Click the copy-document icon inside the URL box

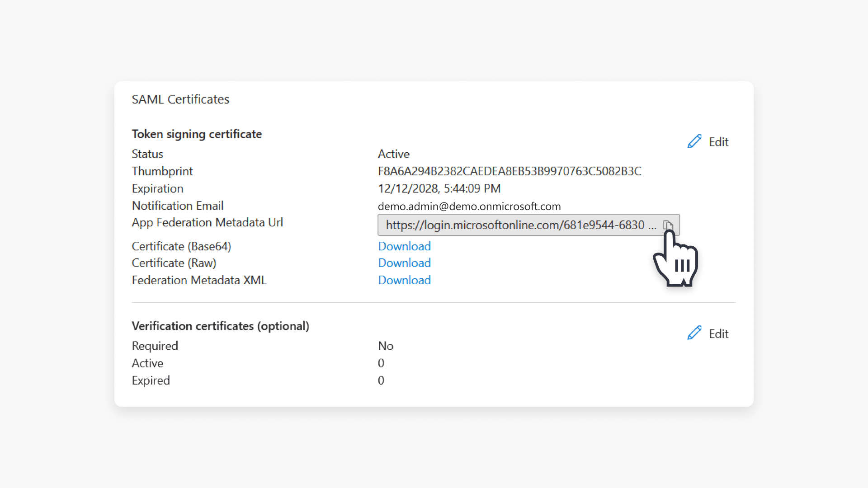pos(669,225)
